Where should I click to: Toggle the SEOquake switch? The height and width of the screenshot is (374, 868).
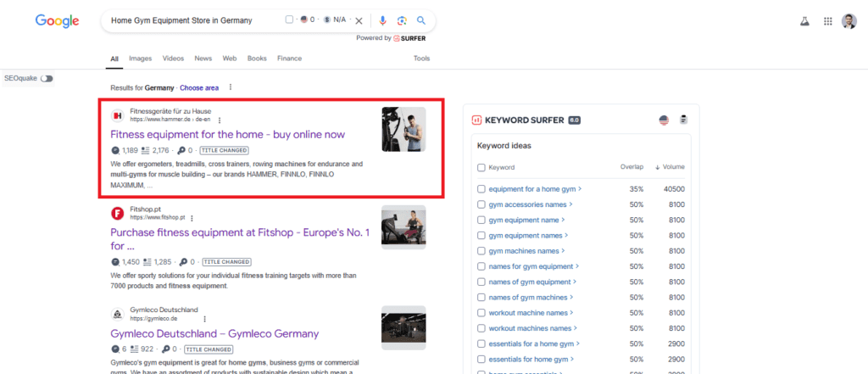point(47,79)
